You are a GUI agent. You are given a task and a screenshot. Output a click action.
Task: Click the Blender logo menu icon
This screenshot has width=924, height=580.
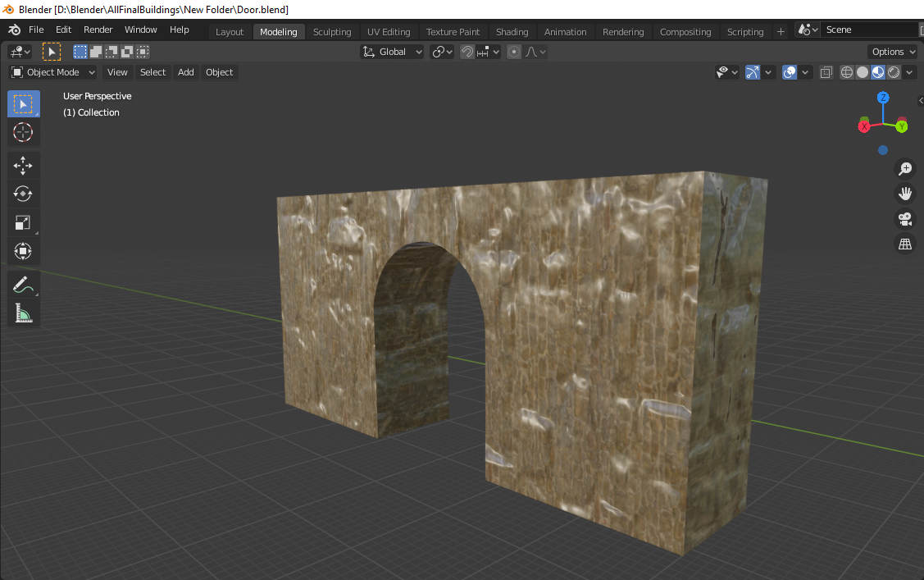(14, 30)
